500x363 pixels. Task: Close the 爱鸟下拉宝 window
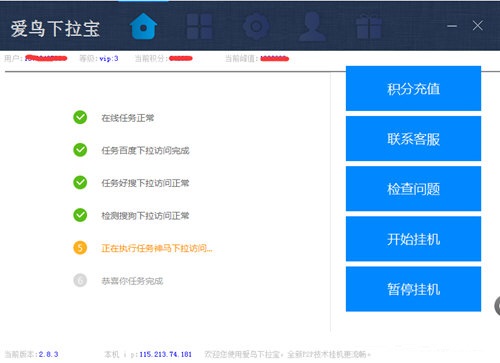pyautogui.click(x=478, y=26)
